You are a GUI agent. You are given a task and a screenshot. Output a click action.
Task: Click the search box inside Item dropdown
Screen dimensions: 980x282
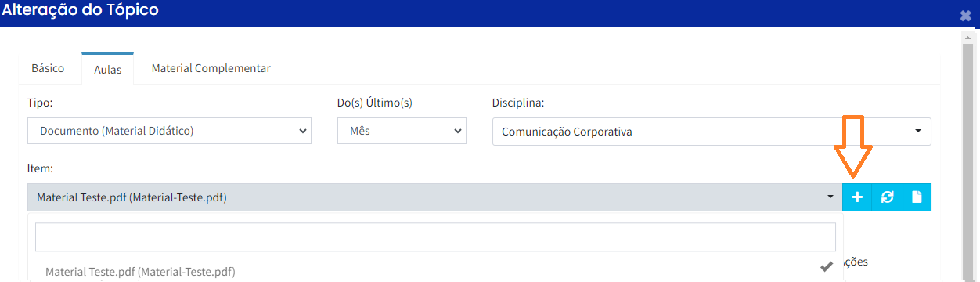pos(435,237)
